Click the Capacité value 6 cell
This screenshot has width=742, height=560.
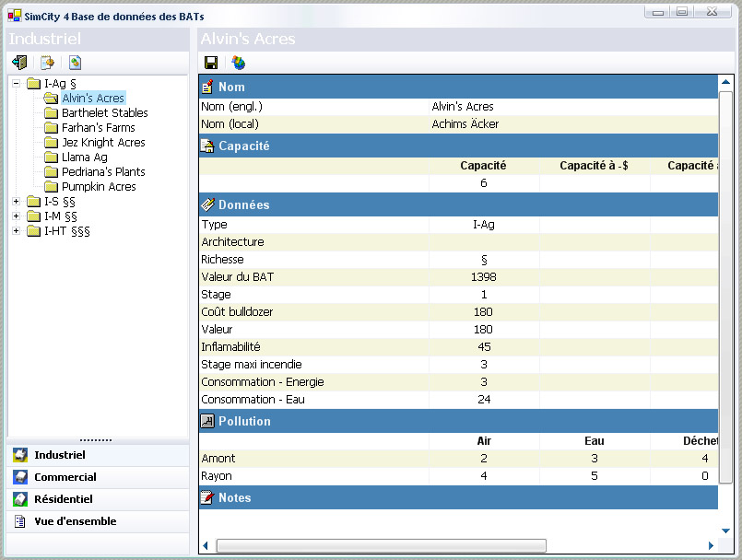pyautogui.click(x=484, y=183)
